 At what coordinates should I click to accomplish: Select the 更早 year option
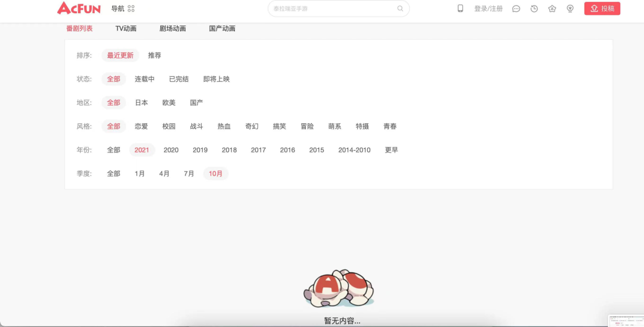tap(391, 150)
